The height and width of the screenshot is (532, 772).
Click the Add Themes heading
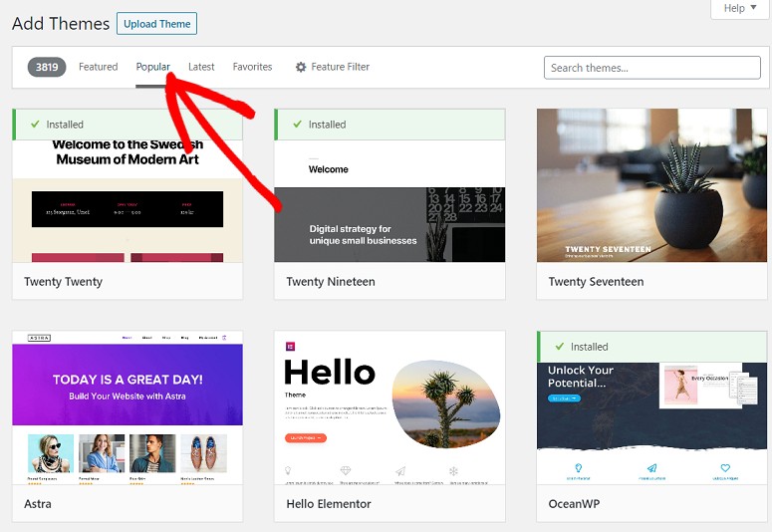(61, 24)
